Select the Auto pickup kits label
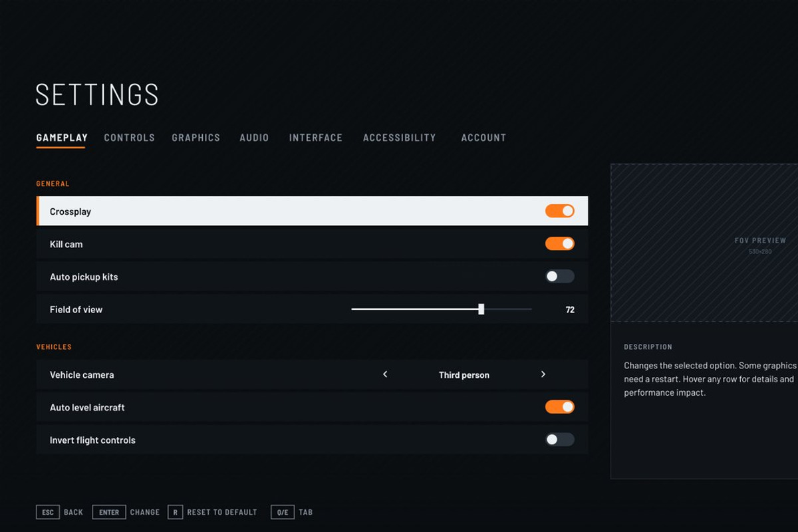 click(x=84, y=277)
